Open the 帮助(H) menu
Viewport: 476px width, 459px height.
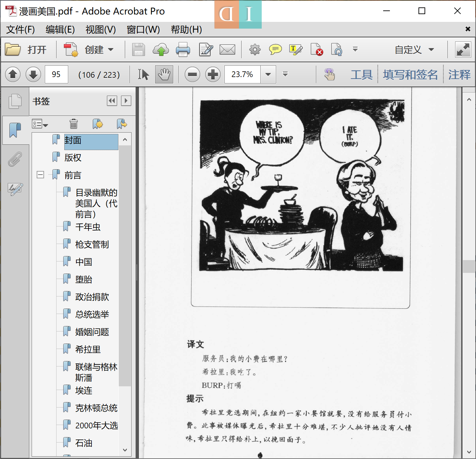[186, 30]
